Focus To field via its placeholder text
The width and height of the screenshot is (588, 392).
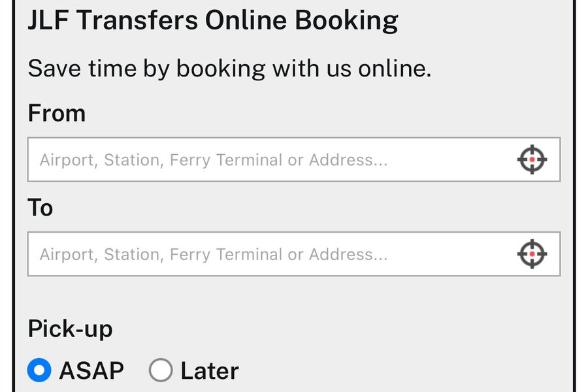click(214, 255)
